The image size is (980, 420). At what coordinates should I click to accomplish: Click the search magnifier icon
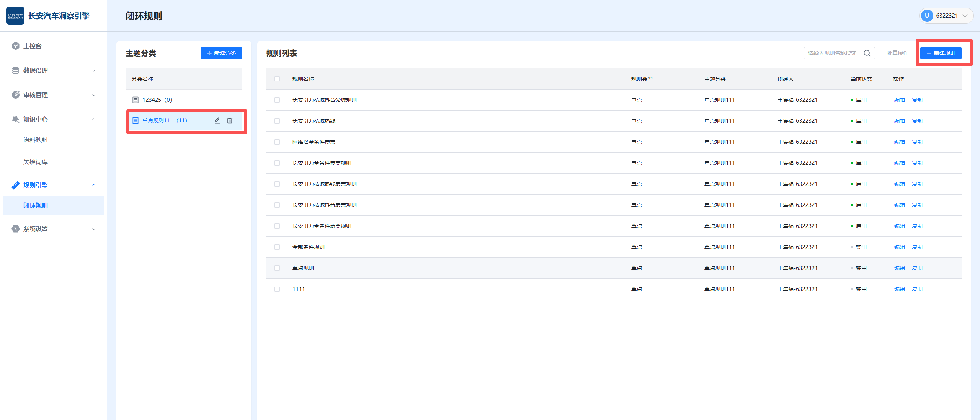(867, 53)
